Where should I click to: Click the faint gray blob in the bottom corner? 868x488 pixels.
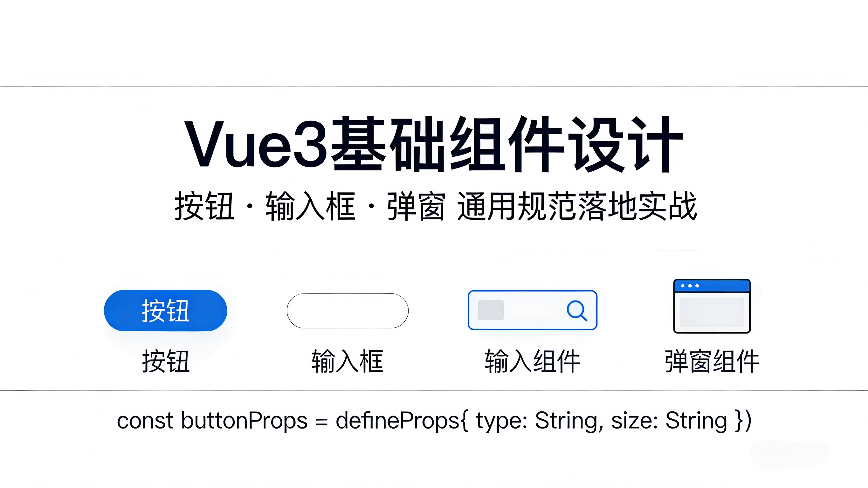tap(790, 455)
